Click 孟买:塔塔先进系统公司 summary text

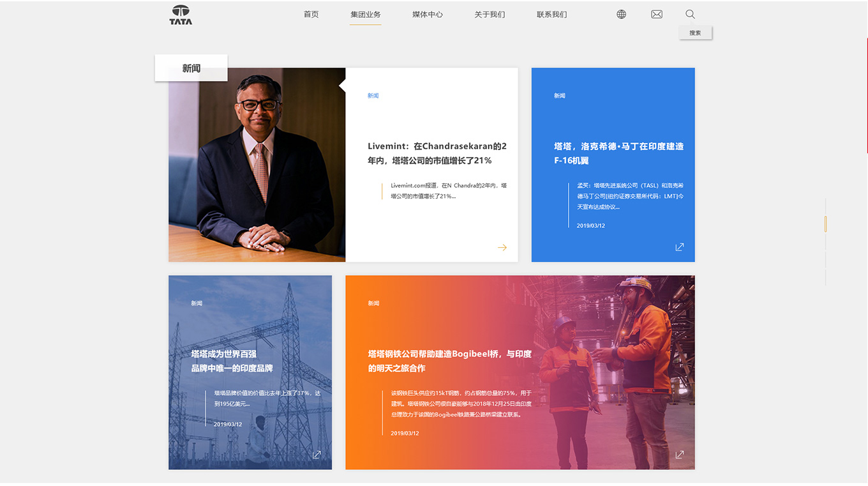631,196
